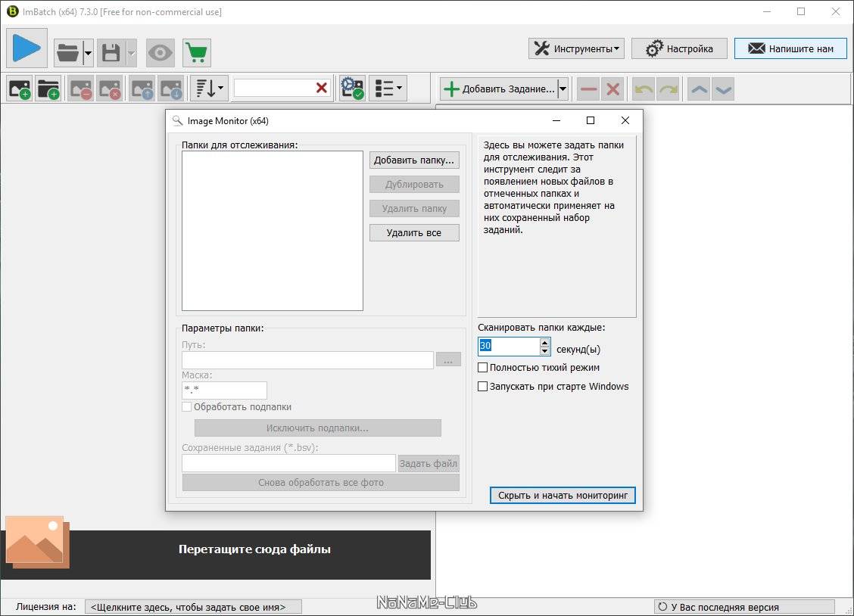This screenshot has height=616, width=854.
Task: Expand the arrow next to the open folder icon
Action: 89,53
